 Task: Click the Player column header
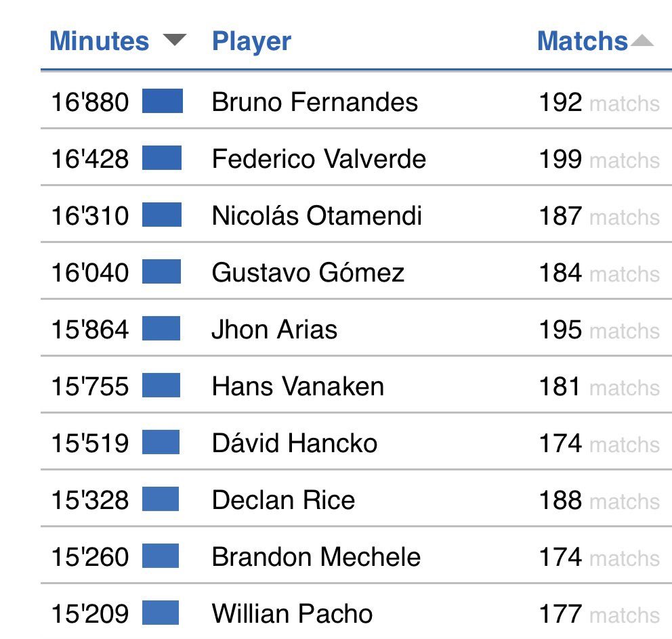(251, 41)
